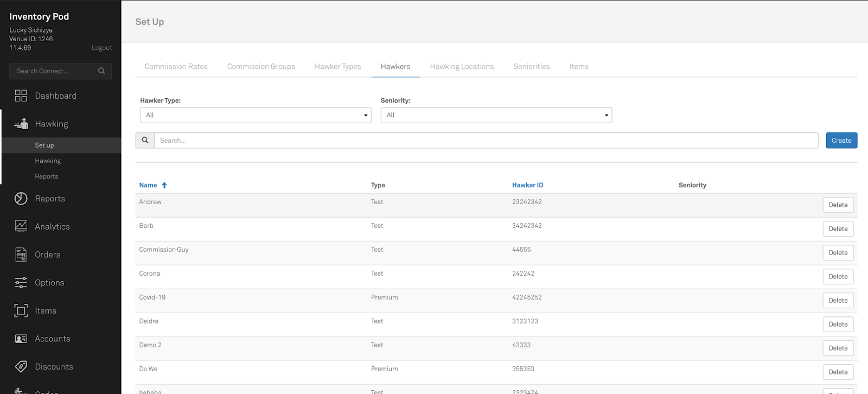Sort the table by Name column
Image resolution: width=868 pixels, height=394 pixels.
click(148, 185)
